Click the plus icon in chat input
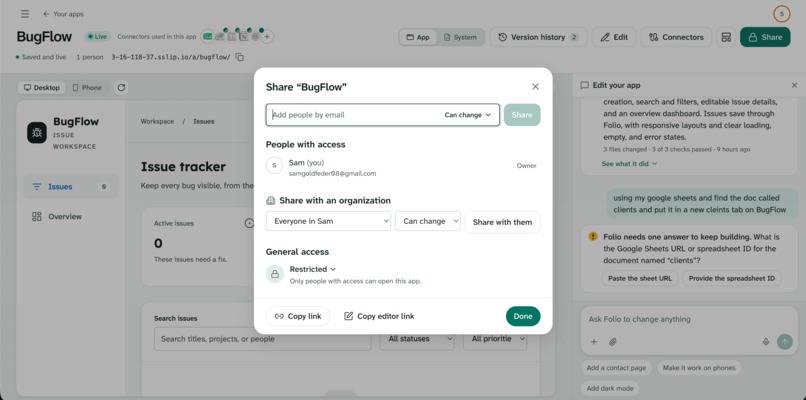Viewport: 806px width, 400px height. tap(594, 341)
